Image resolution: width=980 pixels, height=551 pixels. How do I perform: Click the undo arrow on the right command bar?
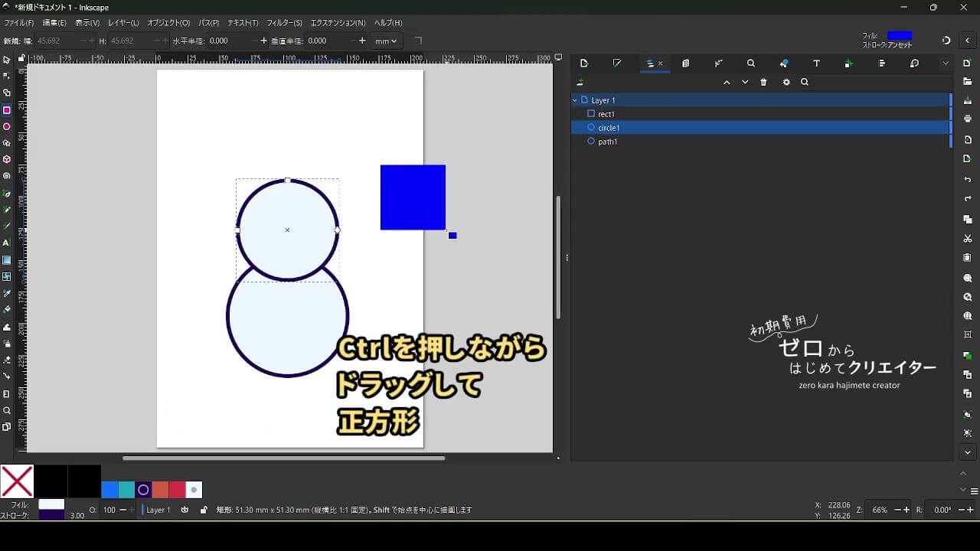click(968, 180)
